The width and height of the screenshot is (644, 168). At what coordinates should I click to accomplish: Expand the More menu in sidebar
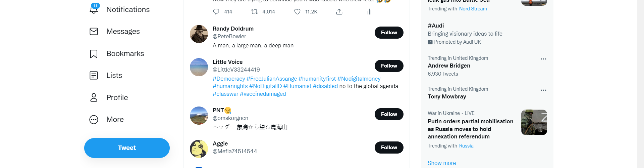[94, 120]
